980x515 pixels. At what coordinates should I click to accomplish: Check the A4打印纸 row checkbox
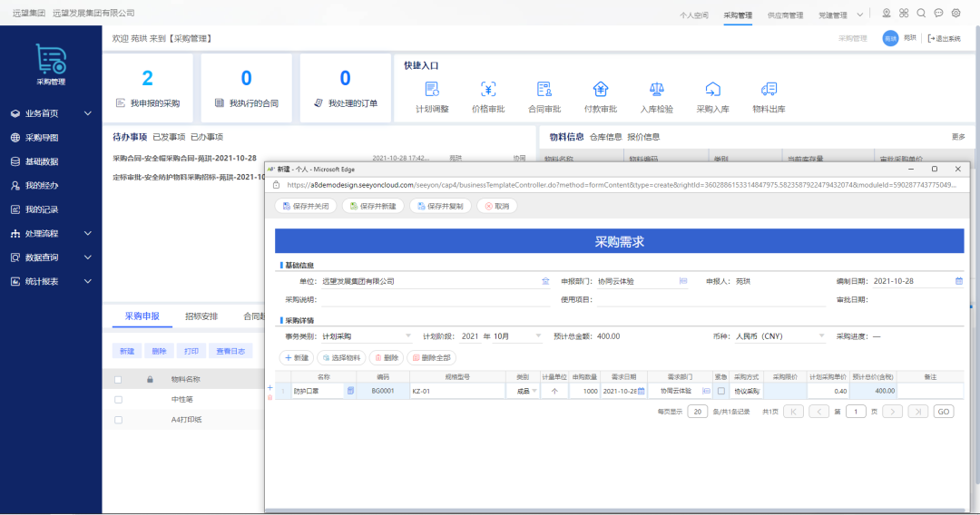[x=118, y=420]
